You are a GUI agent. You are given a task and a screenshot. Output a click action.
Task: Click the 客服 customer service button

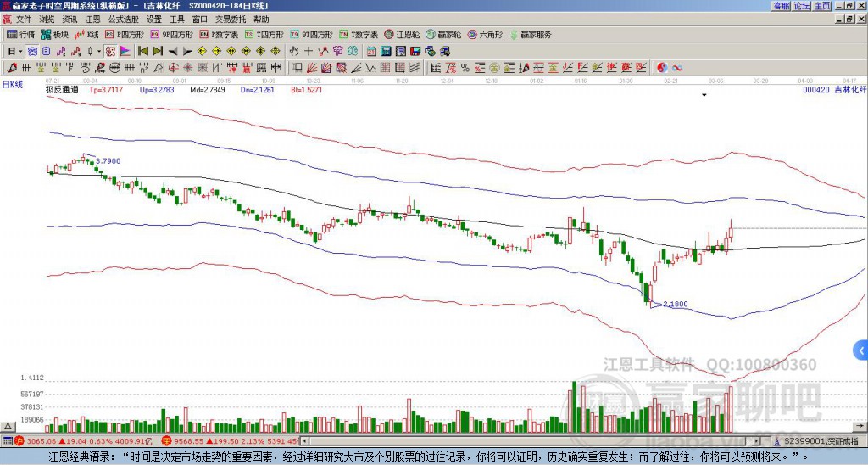click(781, 6)
